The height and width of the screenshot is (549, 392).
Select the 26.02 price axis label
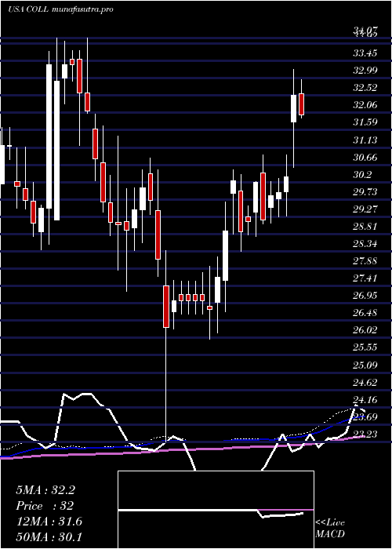[365, 330]
